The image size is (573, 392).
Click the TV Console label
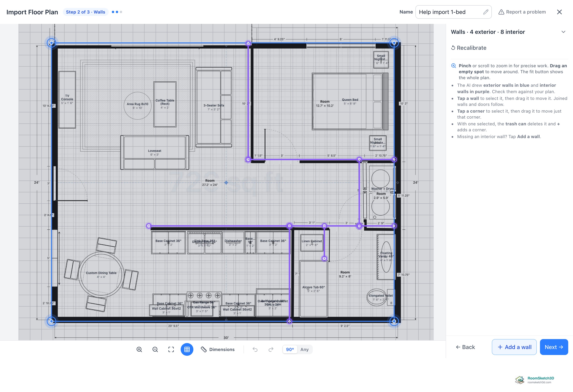(x=67, y=97)
